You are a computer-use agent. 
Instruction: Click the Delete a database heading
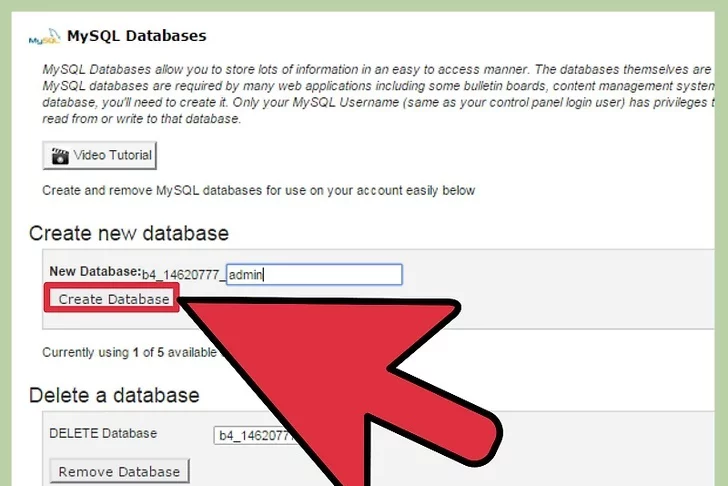coord(114,395)
